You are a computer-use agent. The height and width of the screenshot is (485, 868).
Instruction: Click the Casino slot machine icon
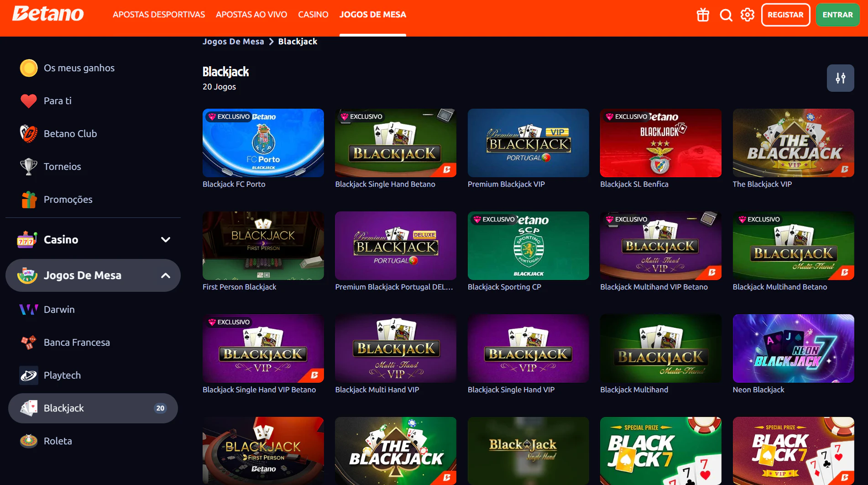(27, 240)
